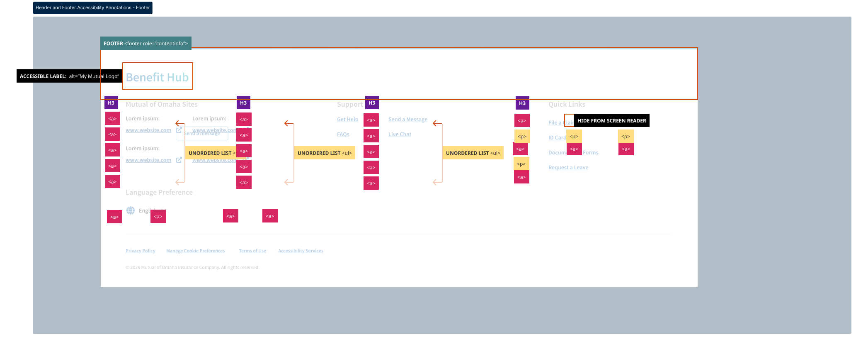Click the globe icon under Language Preference
868x352 pixels.
[131, 210]
